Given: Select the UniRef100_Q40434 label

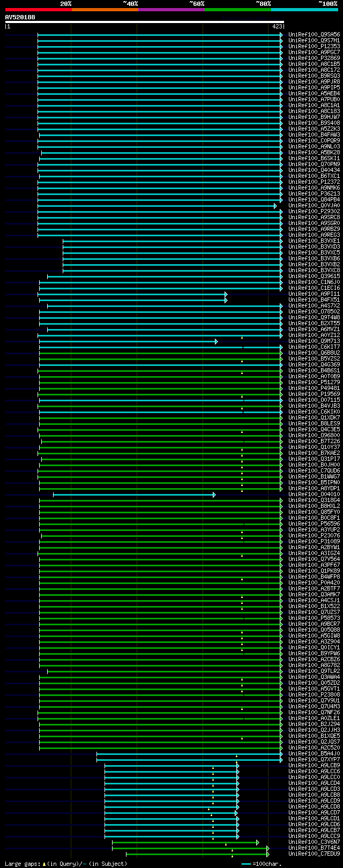Looking at the screenshot, I should [x=314, y=170].
